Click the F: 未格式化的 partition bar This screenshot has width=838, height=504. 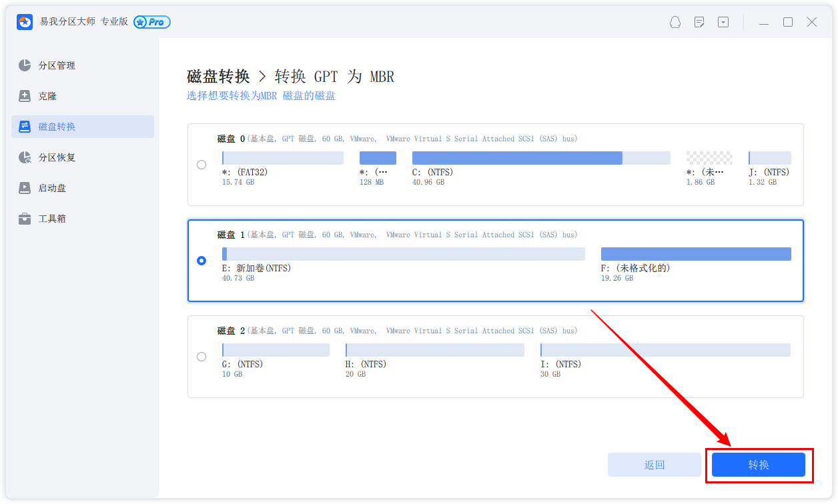(695, 254)
